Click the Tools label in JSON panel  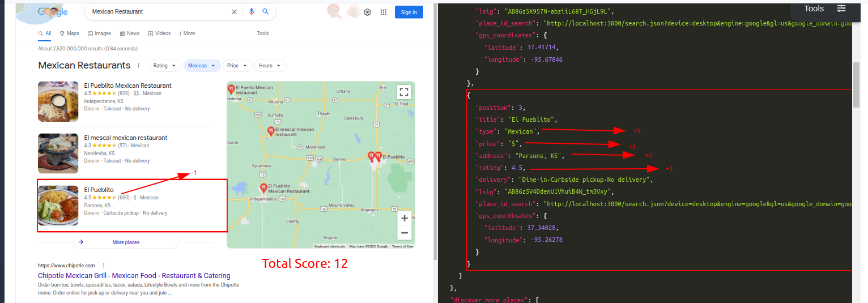pos(814,8)
